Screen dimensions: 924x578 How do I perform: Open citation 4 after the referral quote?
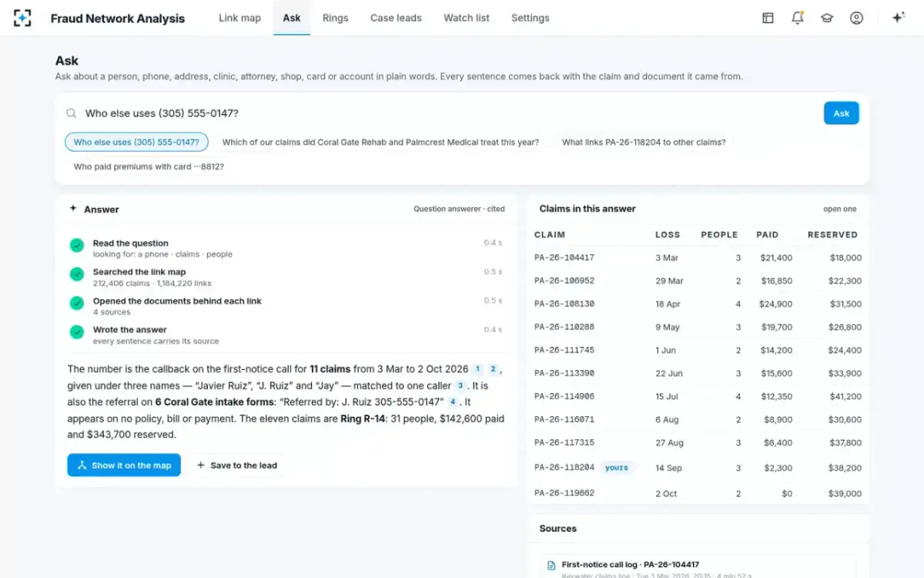453,402
